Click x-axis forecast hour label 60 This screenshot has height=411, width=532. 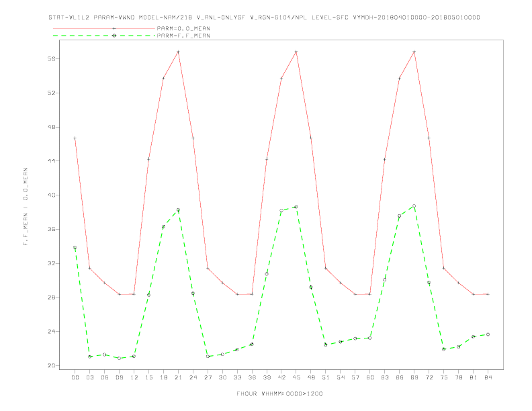click(370, 377)
